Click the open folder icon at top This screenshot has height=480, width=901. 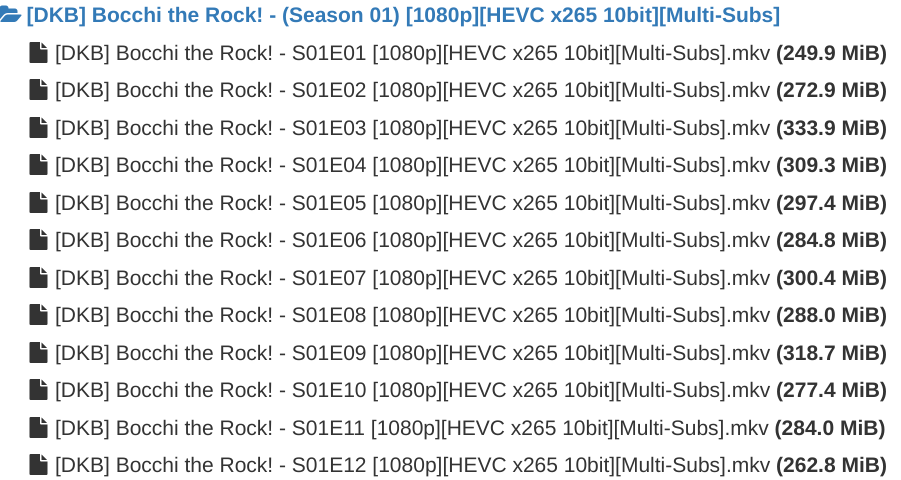[x=11, y=15]
